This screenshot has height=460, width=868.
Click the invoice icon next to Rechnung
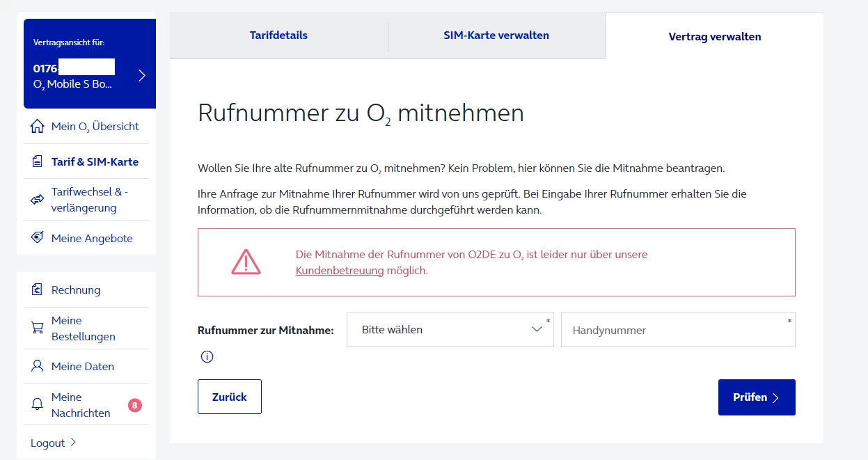[38, 290]
